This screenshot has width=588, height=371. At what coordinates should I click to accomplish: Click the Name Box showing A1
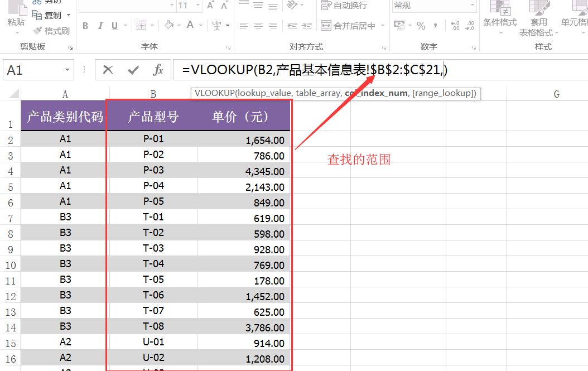pos(33,70)
